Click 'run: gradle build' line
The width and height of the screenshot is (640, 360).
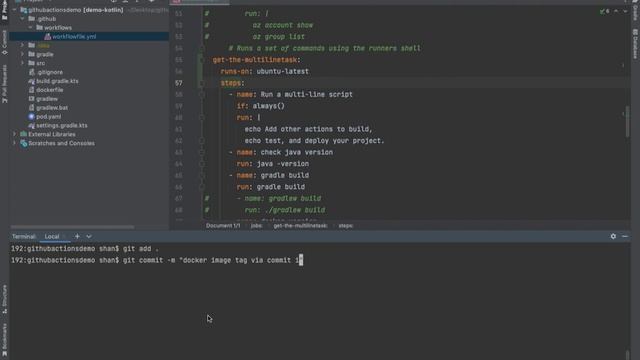[271, 187]
